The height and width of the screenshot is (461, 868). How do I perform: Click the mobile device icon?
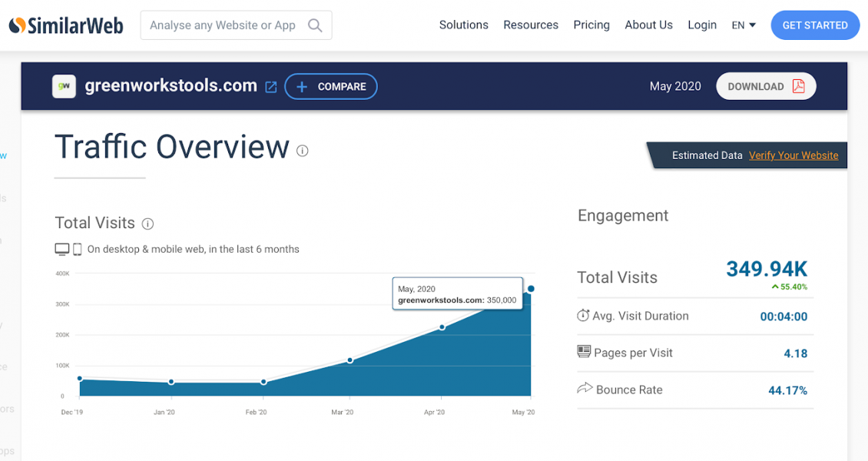point(78,250)
